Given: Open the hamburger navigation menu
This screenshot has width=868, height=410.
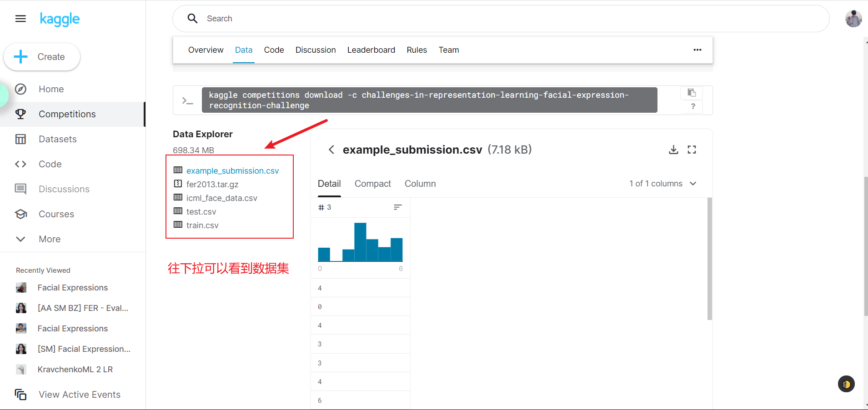Looking at the screenshot, I should (x=20, y=19).
